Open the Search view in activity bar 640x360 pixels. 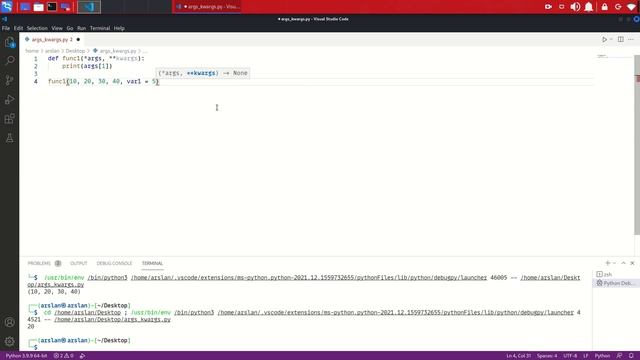tap(9, 60)
